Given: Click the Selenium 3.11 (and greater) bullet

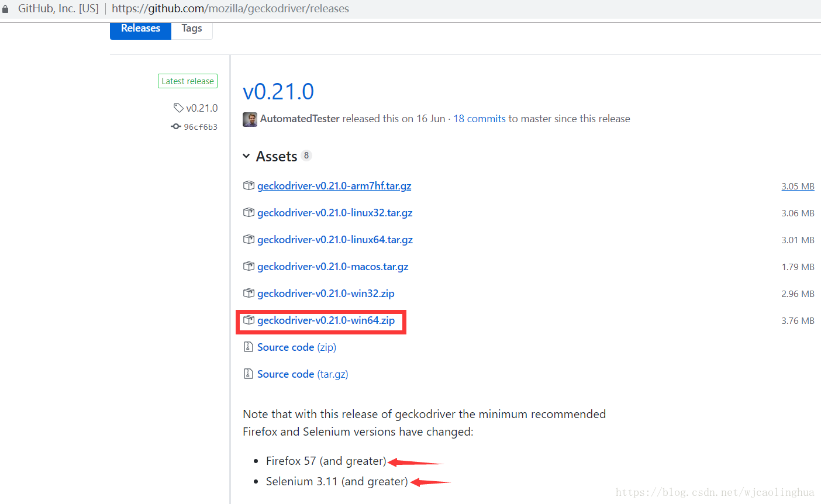Looking at the screenshot, I should point(337,481).
